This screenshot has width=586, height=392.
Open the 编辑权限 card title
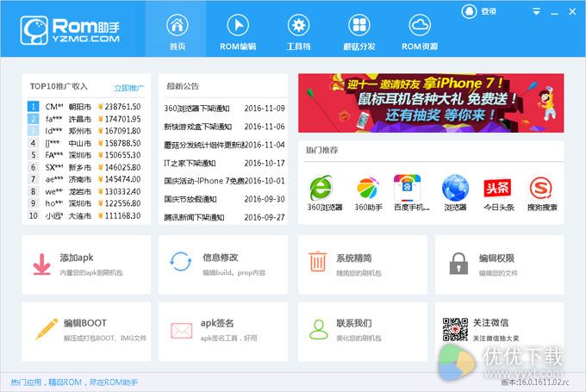point(496,258)
